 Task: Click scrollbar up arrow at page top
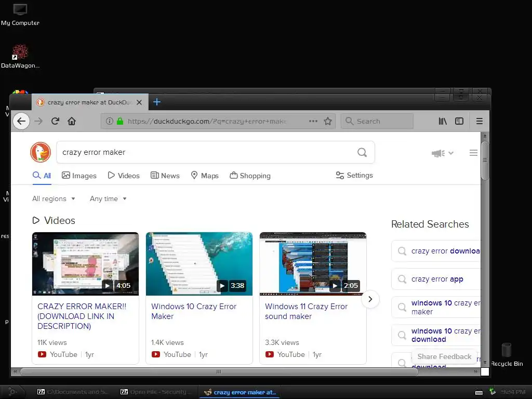pos(485,136)
